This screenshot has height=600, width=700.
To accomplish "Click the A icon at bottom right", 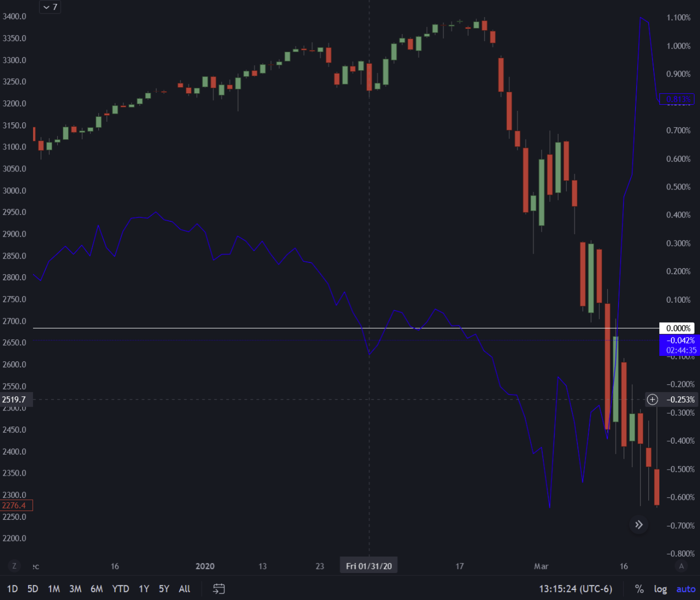I will 681,566.
